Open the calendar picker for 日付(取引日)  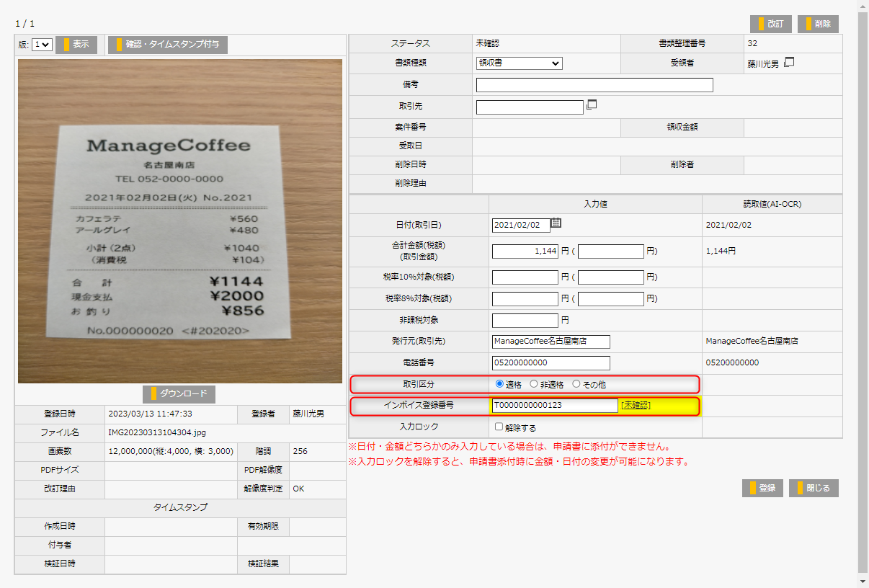click(556, 225)
